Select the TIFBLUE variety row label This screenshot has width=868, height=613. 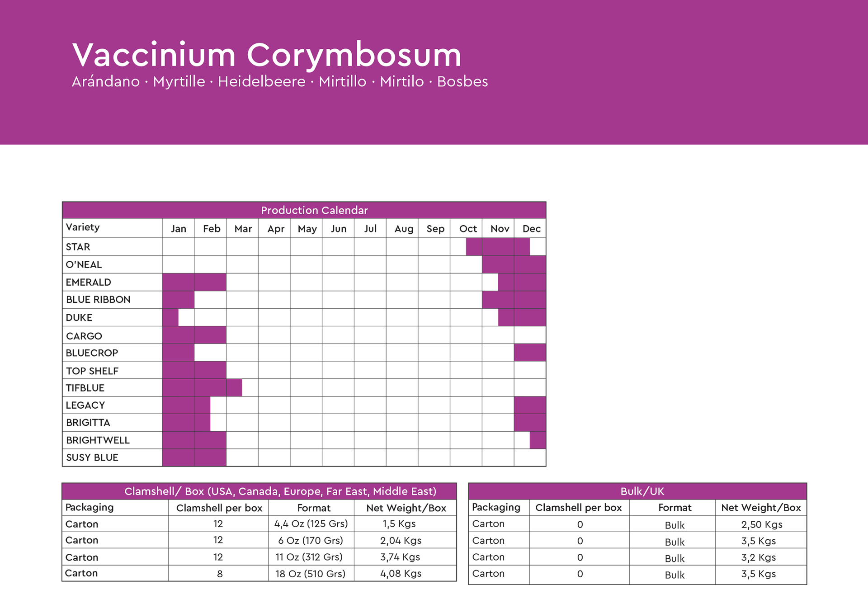coord(85,388)
